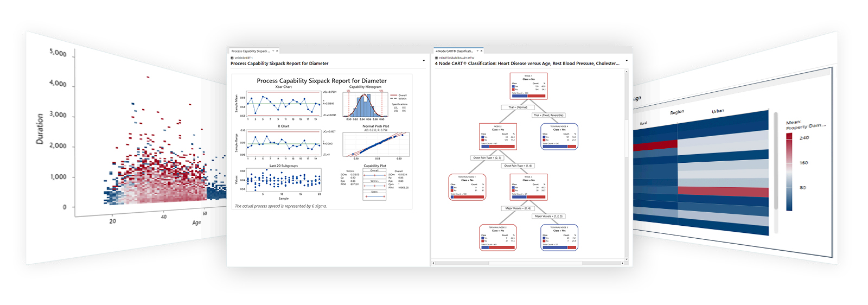Open the Process Capability Sixpack tab dropdown arrow
Screen dimensions: 868x305
coord(273,51)
